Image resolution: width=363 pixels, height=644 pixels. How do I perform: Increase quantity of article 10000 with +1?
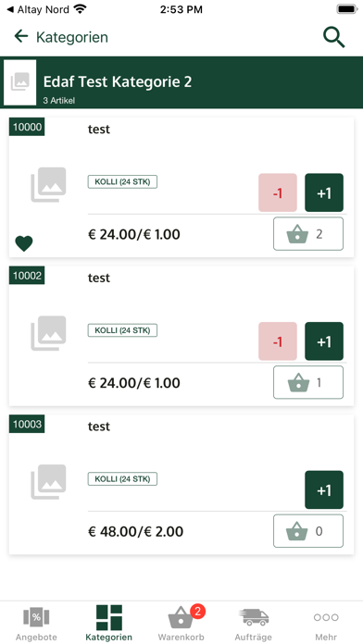click(324, 192)
